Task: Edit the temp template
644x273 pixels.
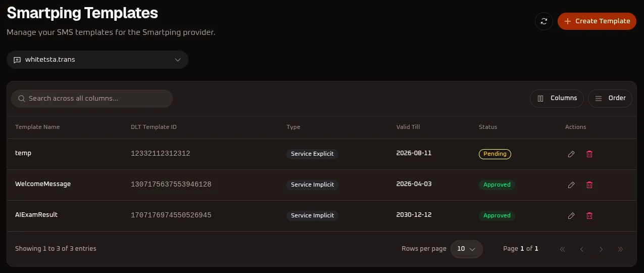Action: (571, 154)
